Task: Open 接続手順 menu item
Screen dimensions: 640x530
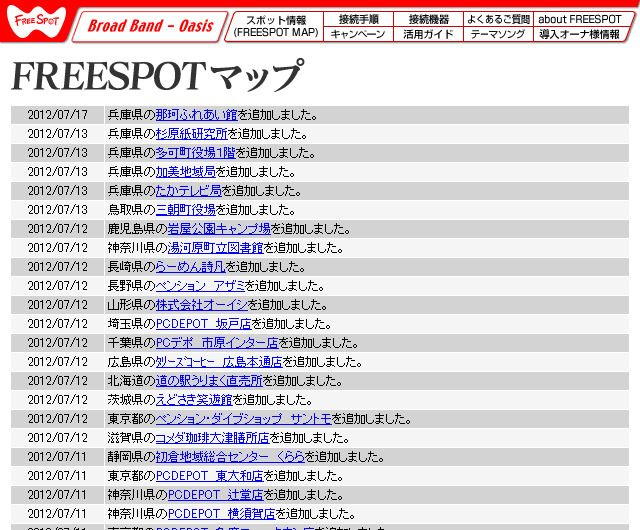Action: point(358,19)
